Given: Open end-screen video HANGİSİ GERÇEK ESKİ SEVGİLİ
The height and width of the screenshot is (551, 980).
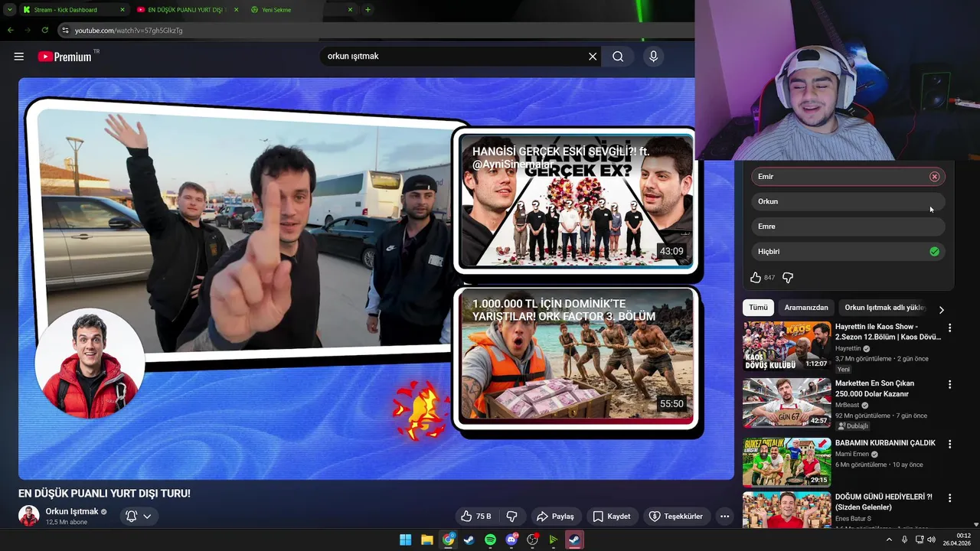Looking at the screenshot, I should 576,201.
